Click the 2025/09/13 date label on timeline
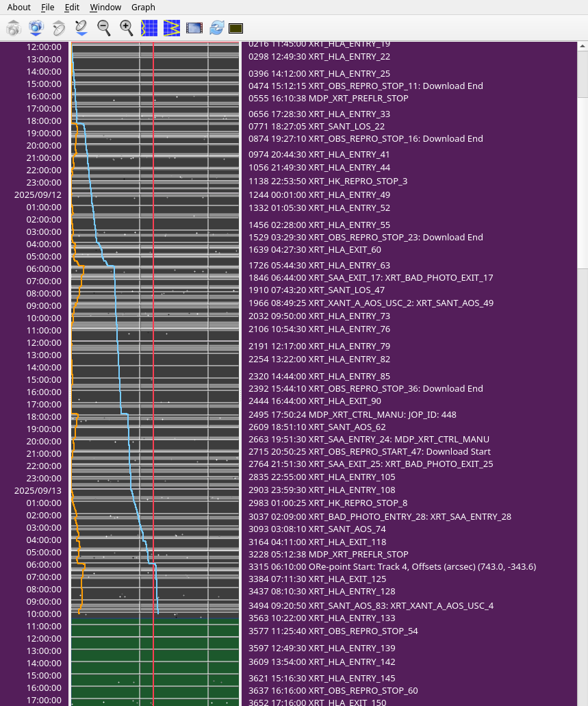Viewport: 588px width, 706px height. (38, 490)
